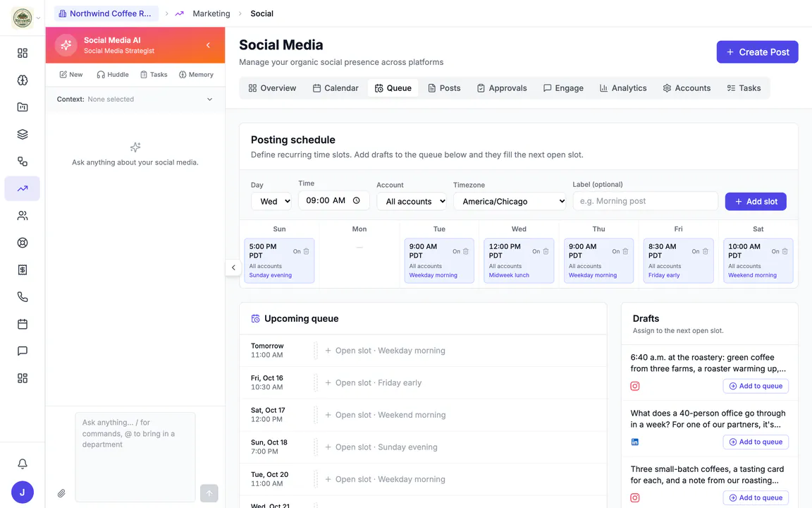Open the calendar icon in the left sidebar
Viewport: 812px width, 508px height.
point(23,324)
